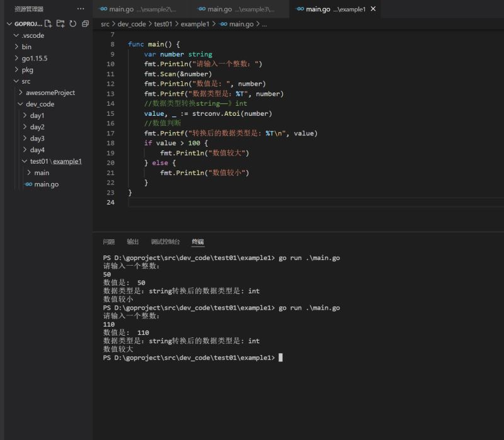Switch to main.go example2 tab

pos(142,9)
